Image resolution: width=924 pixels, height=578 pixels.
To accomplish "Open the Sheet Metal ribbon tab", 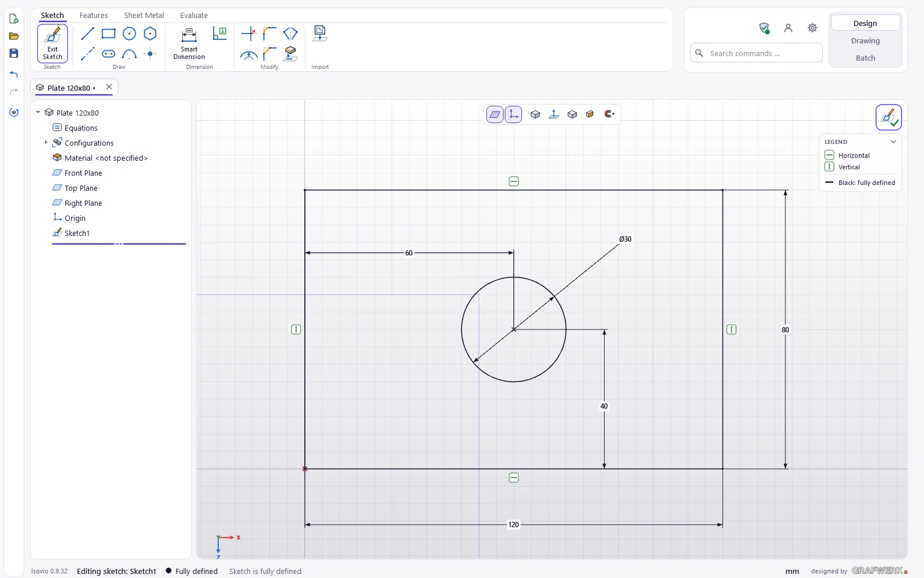I will pyautogui.click(x=144, y=16).
